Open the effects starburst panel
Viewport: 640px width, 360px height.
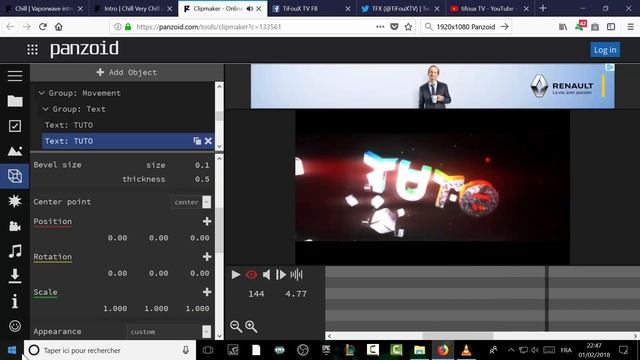pyautogui.click(x=15, y=201)
